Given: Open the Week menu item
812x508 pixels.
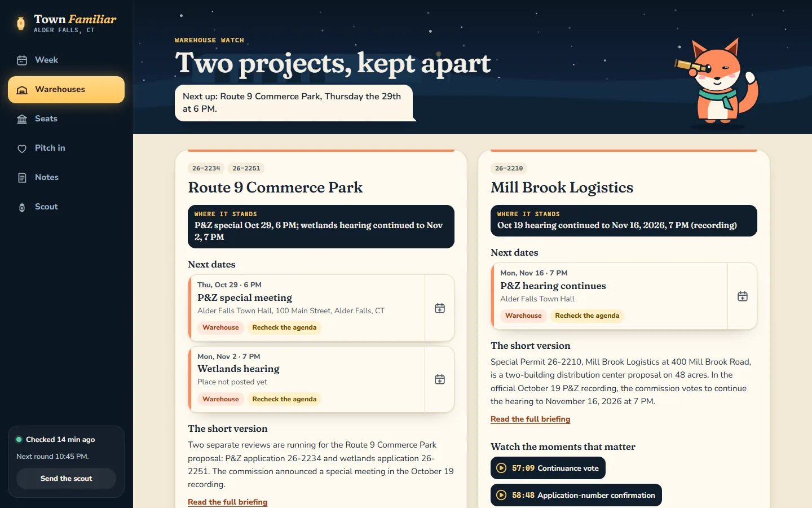Looking at the screenshot, I should pyautogui.click(x=66, y=60).
